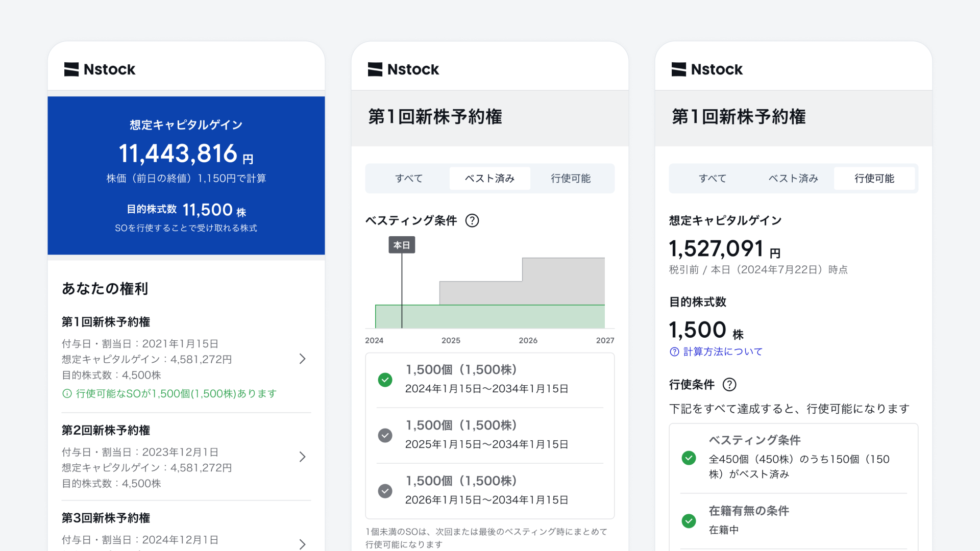Click Nstock logo in middle panel
This screenshot has width=980, height=551.
(403, 69)
